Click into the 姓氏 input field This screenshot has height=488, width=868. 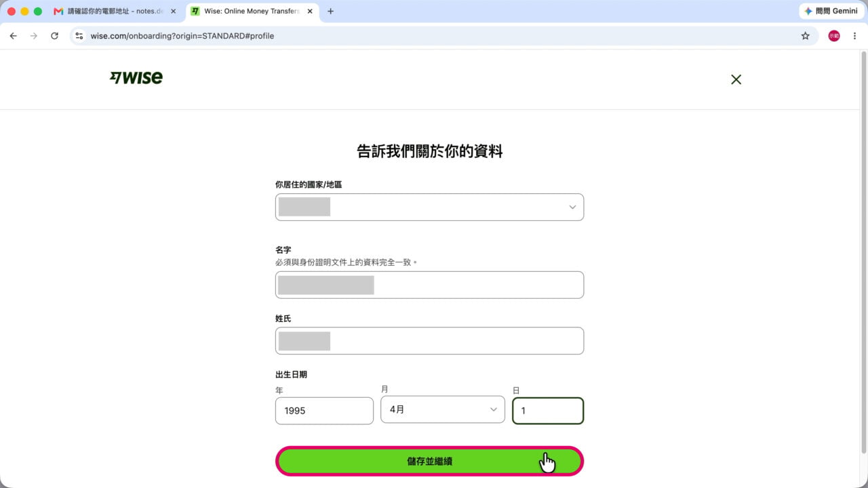coord(429,341)
